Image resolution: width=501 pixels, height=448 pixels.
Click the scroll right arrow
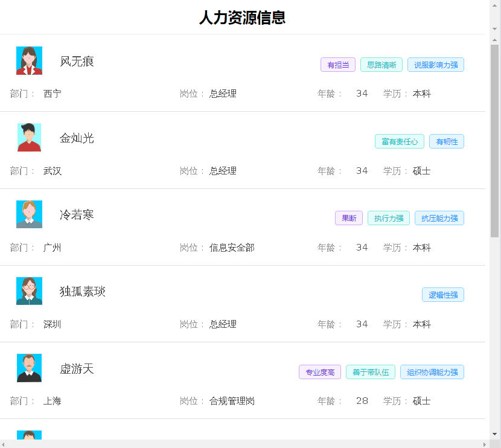[485, 444]
